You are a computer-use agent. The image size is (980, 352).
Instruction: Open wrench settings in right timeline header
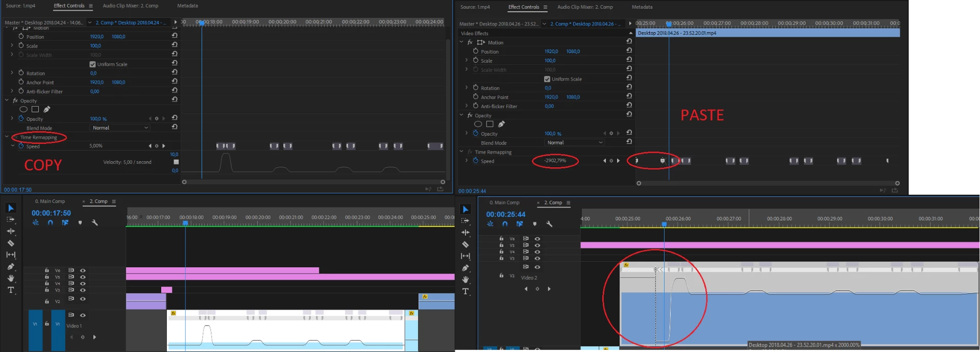pyautogui.click(x=549, y=224)
